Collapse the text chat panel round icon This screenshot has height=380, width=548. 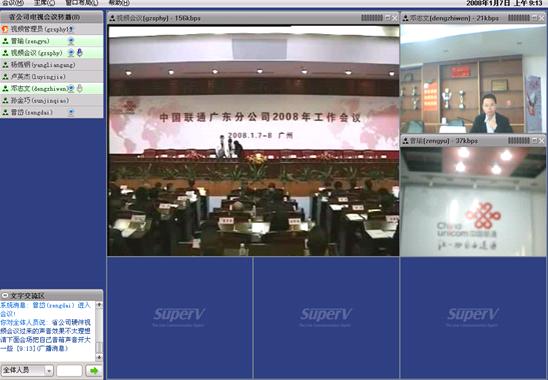(5, 296)
